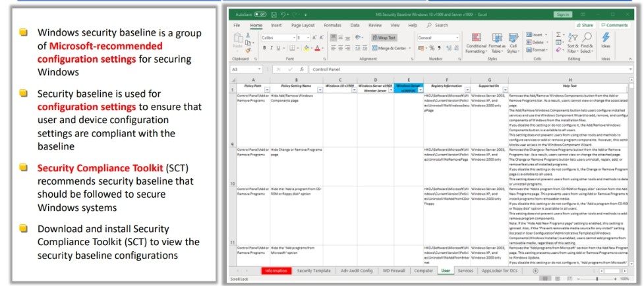The image size is (644, 286).
Task: Click the Insert Function fx icon
Action: pos(301,69)
